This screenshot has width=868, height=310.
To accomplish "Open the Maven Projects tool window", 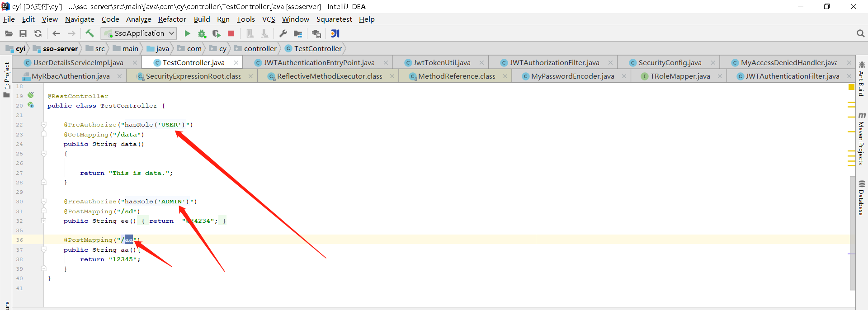I will (x=862, y=138).
